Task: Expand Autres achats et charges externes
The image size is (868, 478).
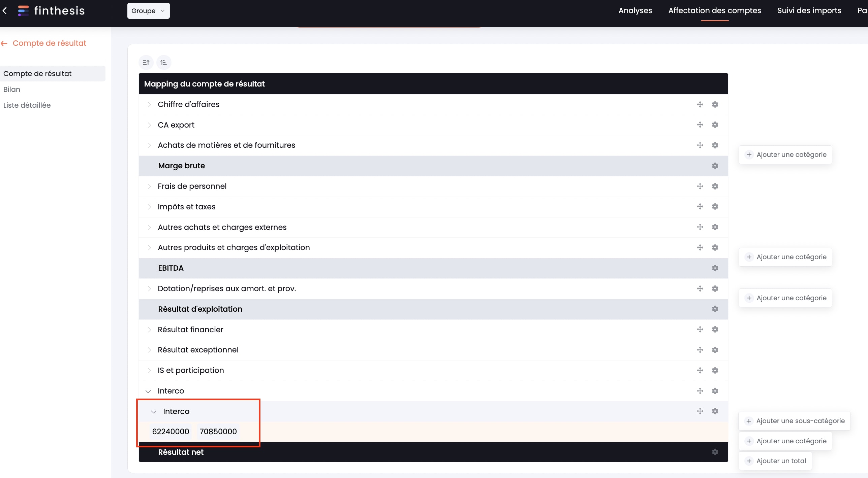Action: 149,227
